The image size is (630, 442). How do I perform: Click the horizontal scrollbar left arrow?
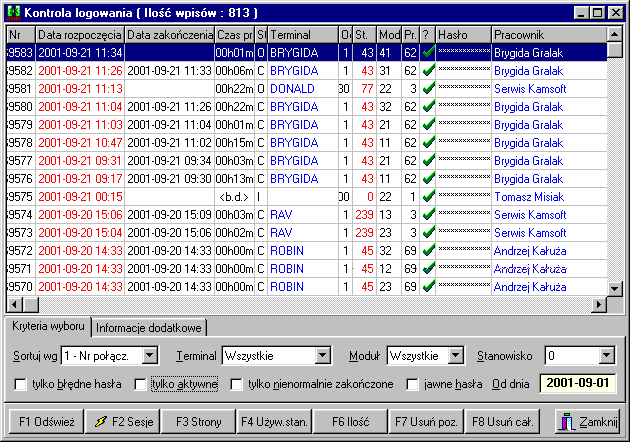point(13,304)
